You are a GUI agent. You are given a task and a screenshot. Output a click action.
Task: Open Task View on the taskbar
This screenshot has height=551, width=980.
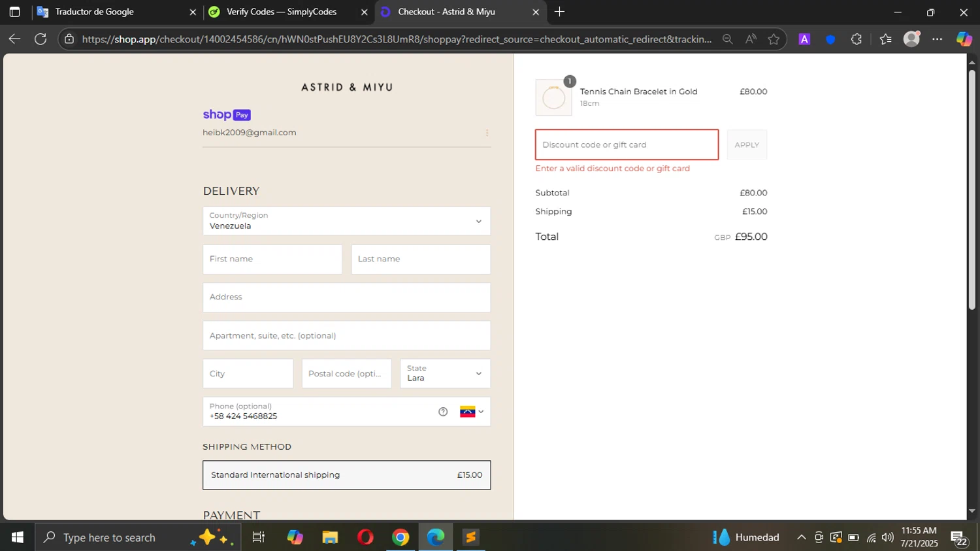click(258, 537)
